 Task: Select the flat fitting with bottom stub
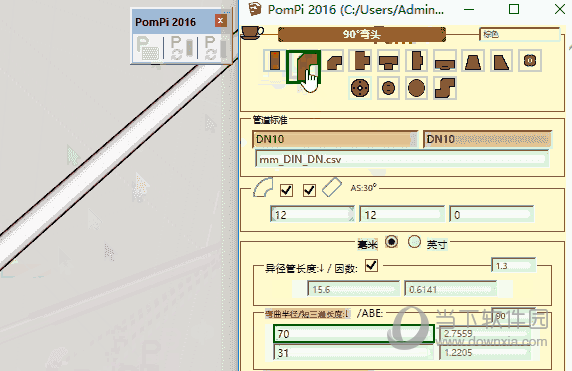(445, 61)
